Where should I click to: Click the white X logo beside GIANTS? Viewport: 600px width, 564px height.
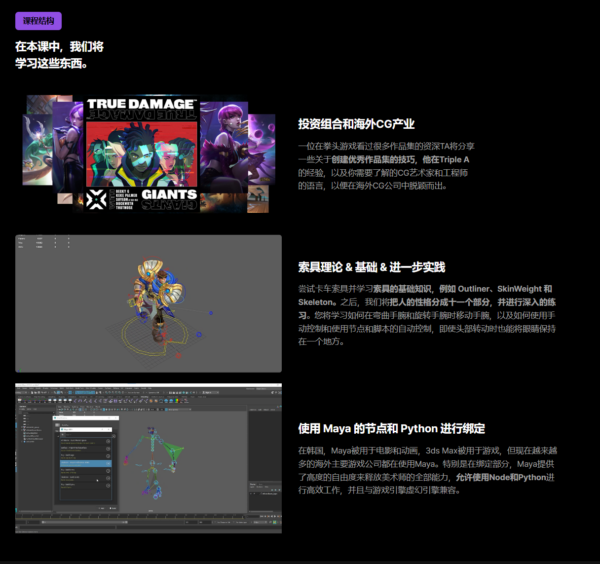[96, 199]
